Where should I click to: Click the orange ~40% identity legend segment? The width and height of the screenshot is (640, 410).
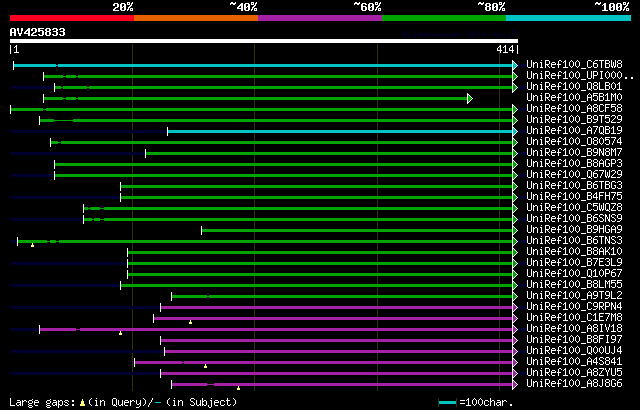pos(196,18)
